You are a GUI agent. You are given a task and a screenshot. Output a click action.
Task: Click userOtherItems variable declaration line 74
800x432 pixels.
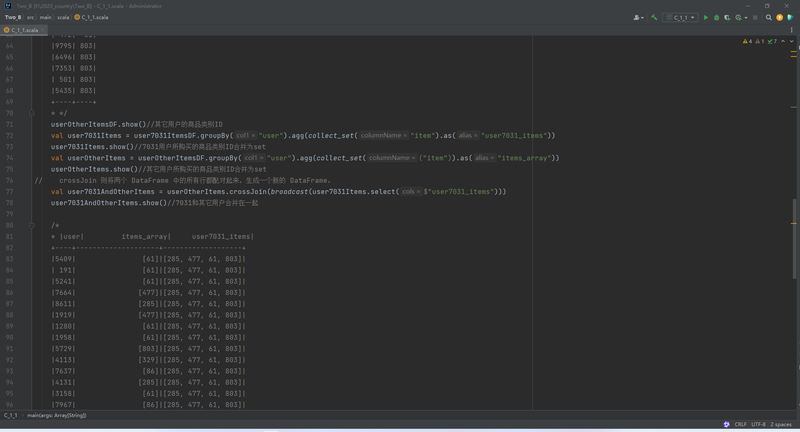tap(96, 158)
